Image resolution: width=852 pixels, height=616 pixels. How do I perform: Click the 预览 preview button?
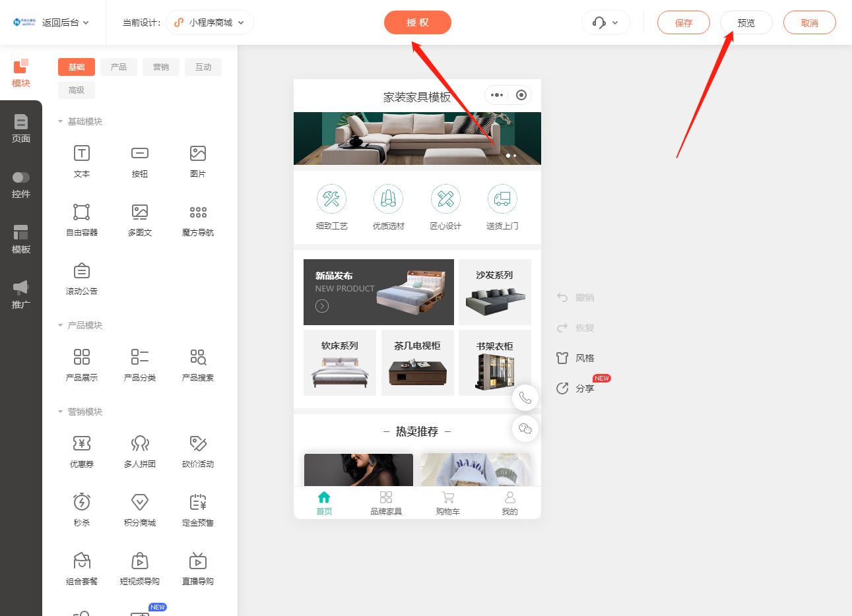point(746,22)
